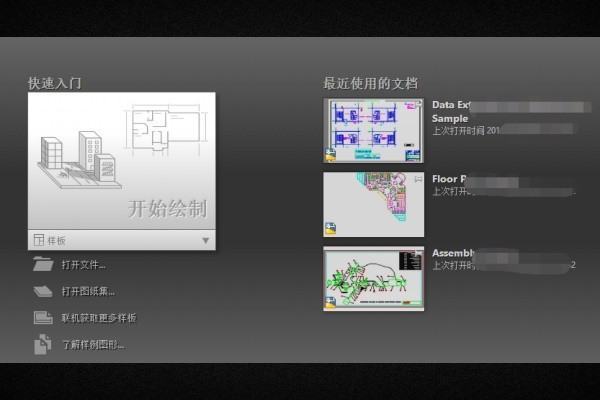This screenshot has height=400, width=600.
Task: Click the sample drawings document icon
Action: [42, 344]
